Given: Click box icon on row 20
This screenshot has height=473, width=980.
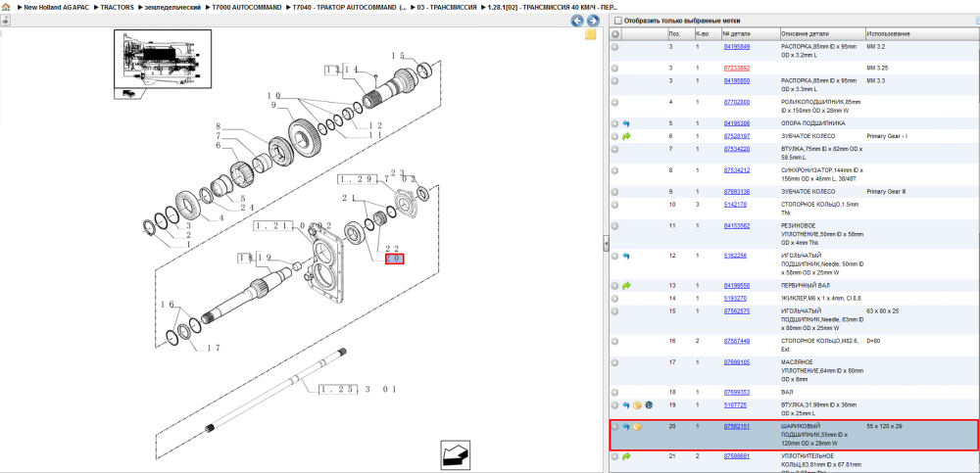Looking at the screenshot, I should point(638,427).
